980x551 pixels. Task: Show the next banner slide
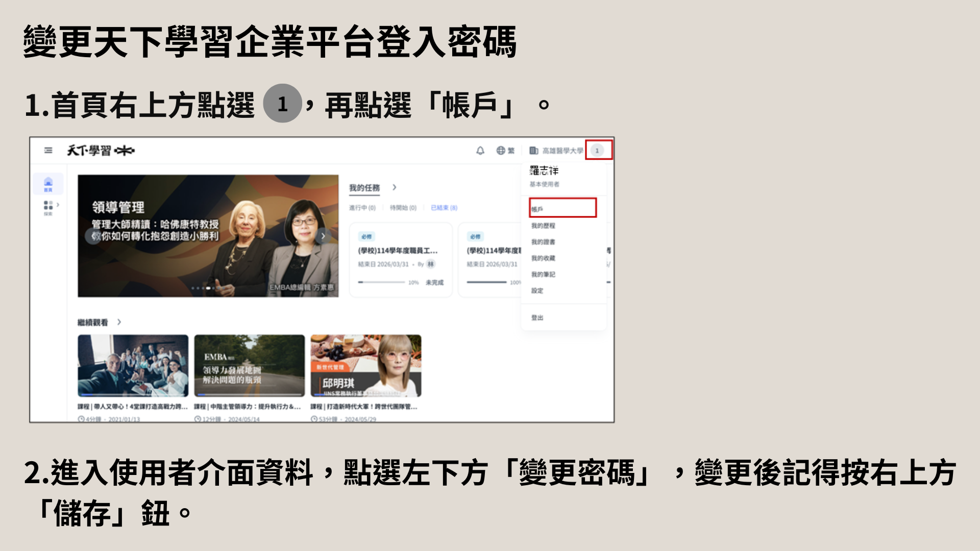[x=323, y=236]
